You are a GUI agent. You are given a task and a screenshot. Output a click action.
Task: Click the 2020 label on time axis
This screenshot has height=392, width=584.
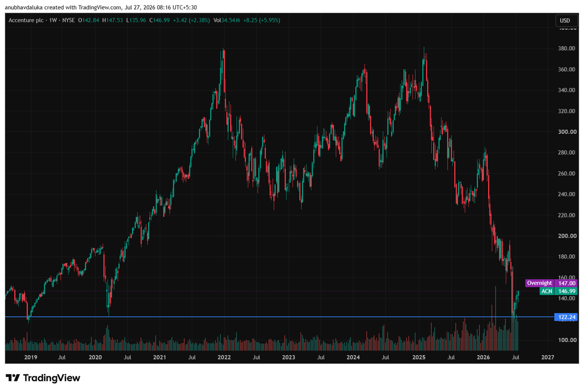[x=95, y=357]
